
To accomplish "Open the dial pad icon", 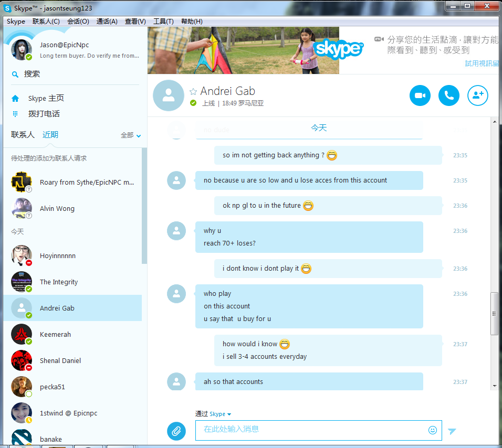I will pos(15,114).
